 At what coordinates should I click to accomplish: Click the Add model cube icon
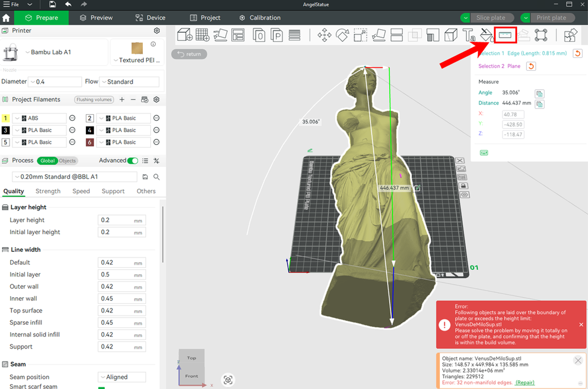click(x=185, y=35)
